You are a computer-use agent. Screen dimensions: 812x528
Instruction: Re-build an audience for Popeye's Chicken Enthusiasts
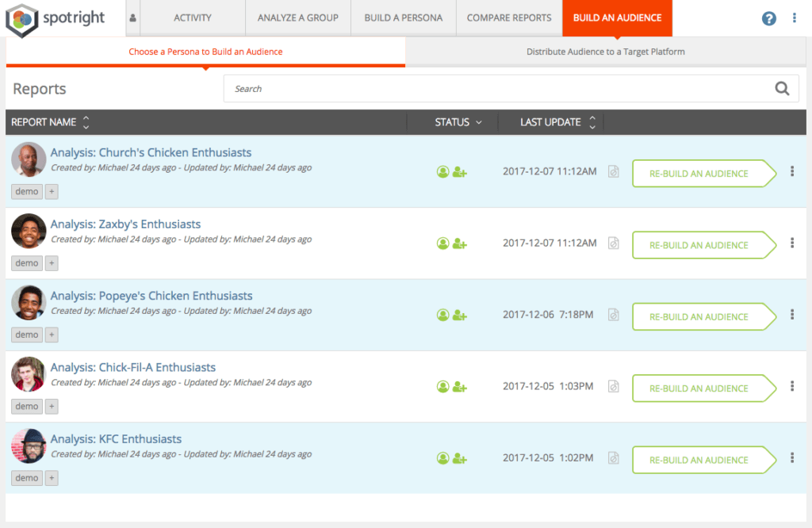click(704, 317)
